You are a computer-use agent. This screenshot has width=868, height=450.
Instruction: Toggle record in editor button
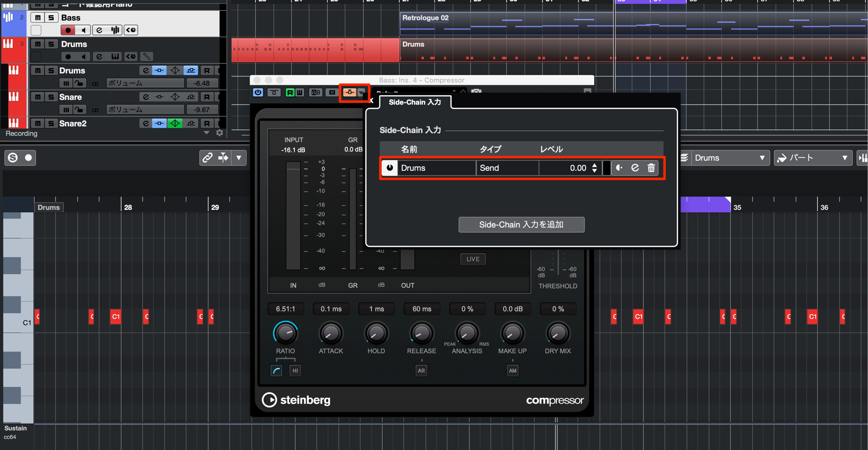(x=28, y=158)
